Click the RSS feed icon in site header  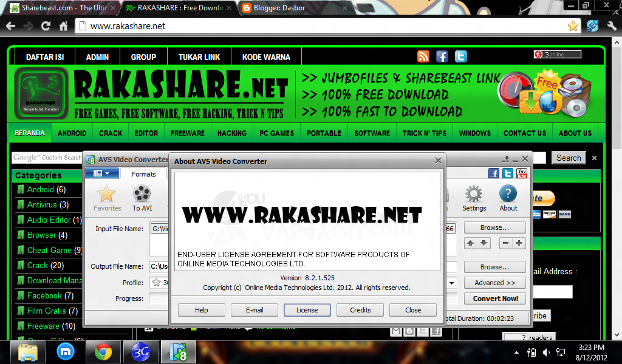click(423, 56)
